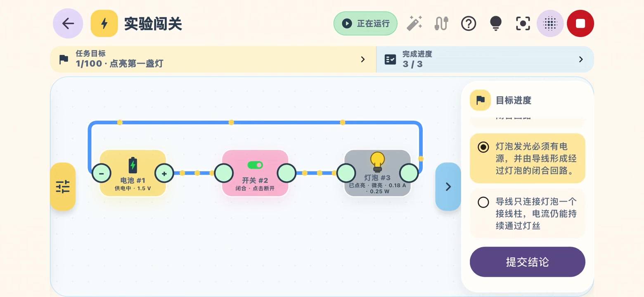
Task: Click the top wire's middle node
Action: pyautogui.click(x=231, y=122)
